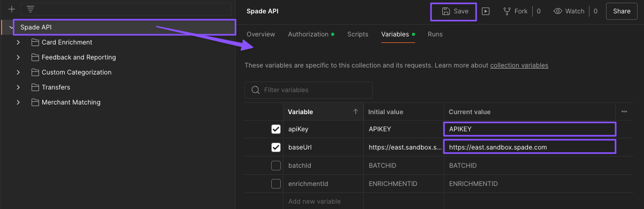Click the Filter variables search field
The height and width of the screenshot is (209, 644).
click(309, 90)
